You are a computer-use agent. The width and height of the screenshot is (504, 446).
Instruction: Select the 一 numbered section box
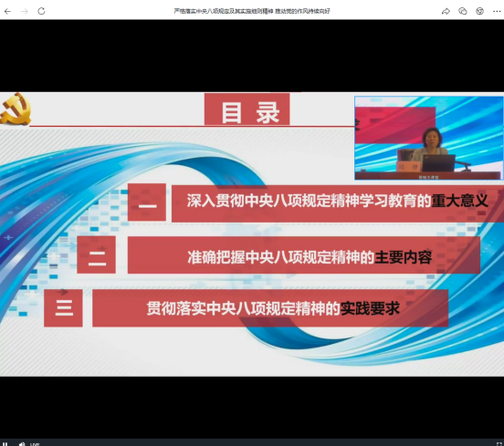click(x=147, y=202)
